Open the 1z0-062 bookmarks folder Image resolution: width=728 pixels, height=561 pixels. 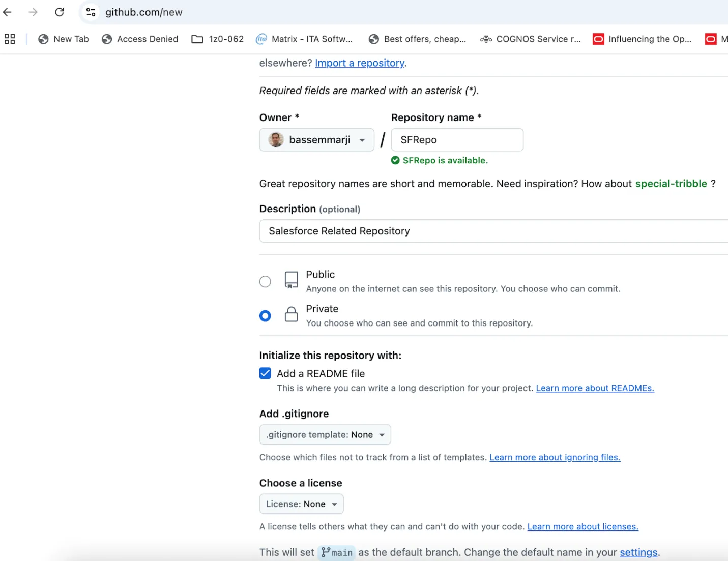click(217, 39)
